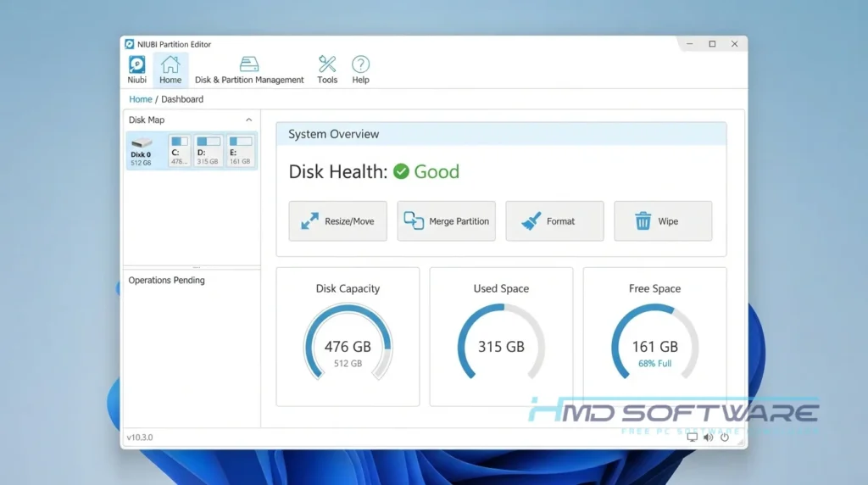Select the C: partition tile
This screenshot has width=868, height=485.
tap(180, 151)
